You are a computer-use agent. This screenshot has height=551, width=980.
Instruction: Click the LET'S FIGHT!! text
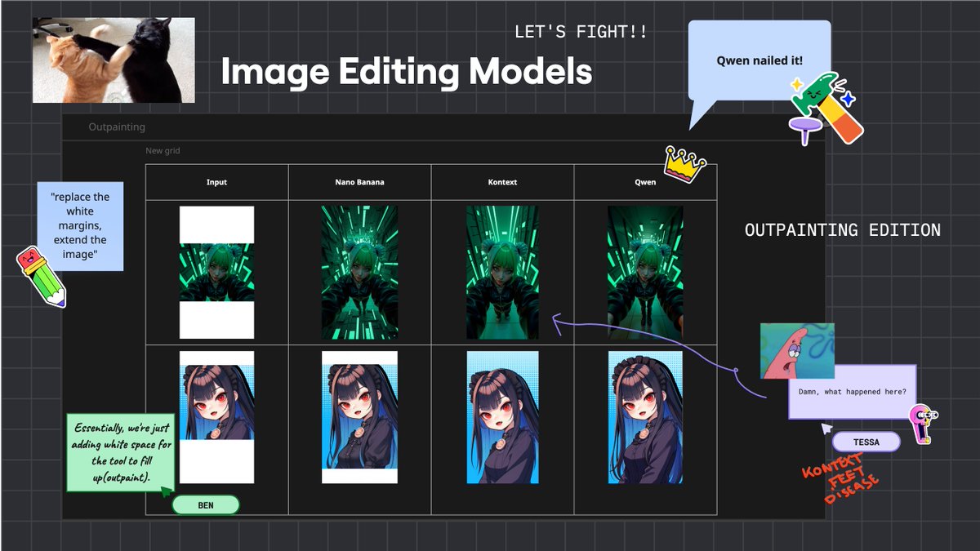pyautogui.click(x=581, y=33)
